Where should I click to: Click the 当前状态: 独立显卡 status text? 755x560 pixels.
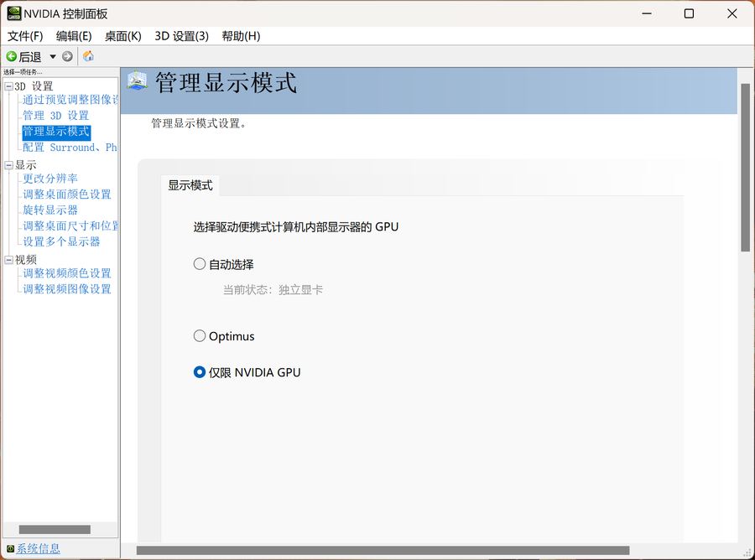pos(273,289)
